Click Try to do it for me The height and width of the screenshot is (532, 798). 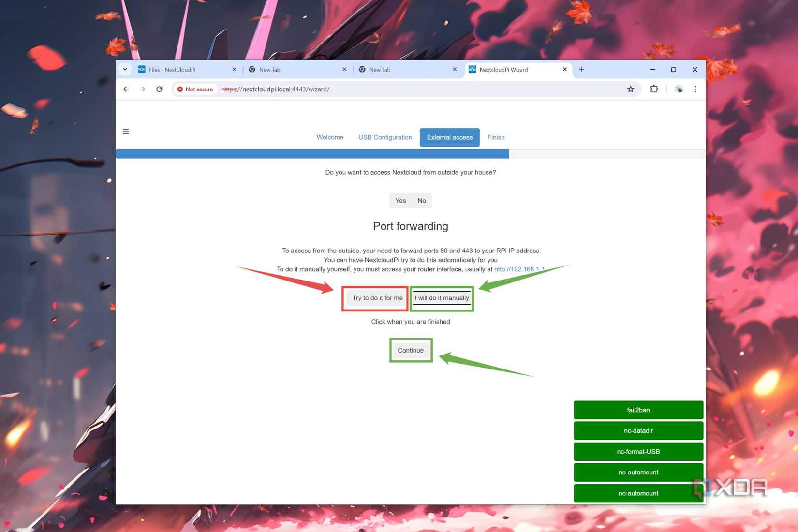(377, 298)
